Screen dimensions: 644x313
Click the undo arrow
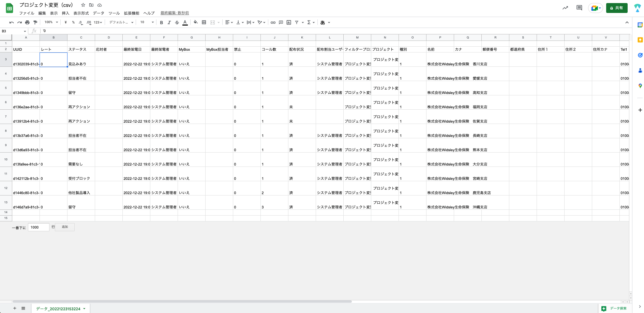click(x=12, y=22)
